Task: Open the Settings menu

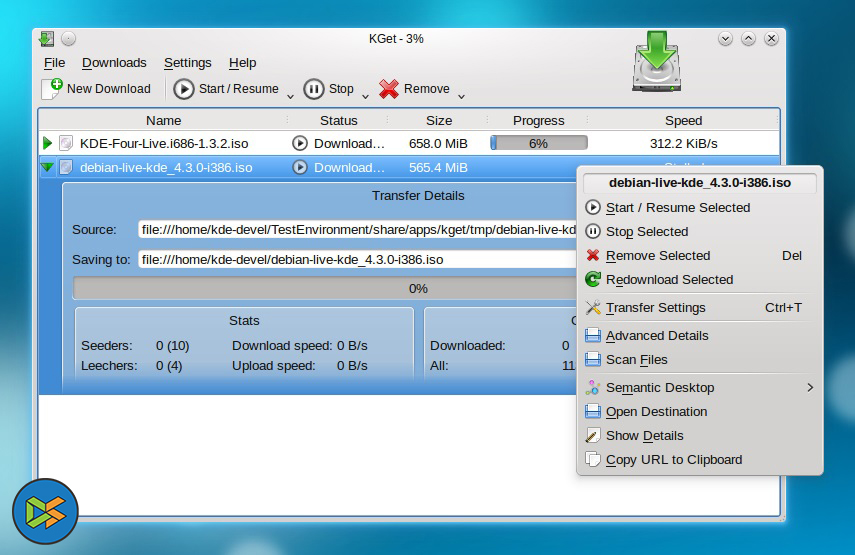Action: [187, 63]
